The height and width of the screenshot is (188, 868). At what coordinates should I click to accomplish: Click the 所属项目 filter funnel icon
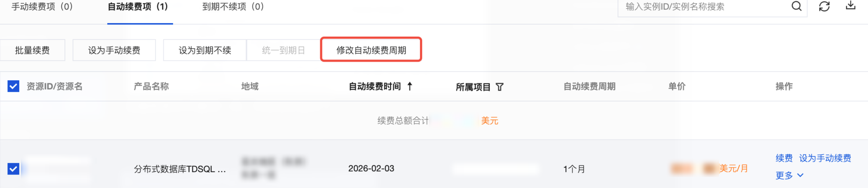coord(500,87)
